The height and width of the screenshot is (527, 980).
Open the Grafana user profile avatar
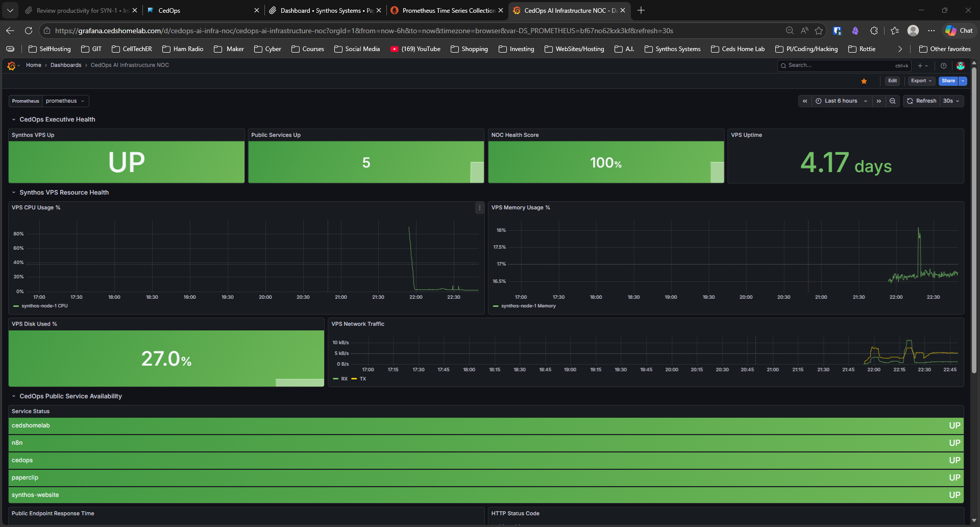click(960, 65)
